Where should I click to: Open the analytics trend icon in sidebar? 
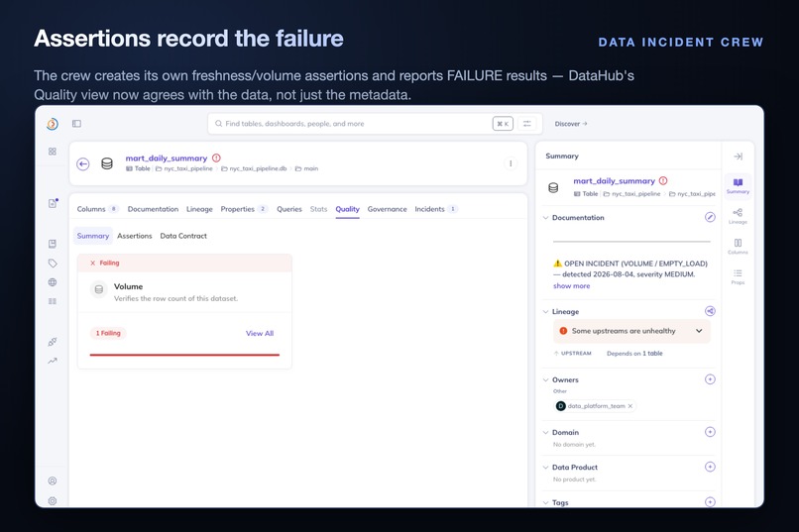click(x=52, y=361)
